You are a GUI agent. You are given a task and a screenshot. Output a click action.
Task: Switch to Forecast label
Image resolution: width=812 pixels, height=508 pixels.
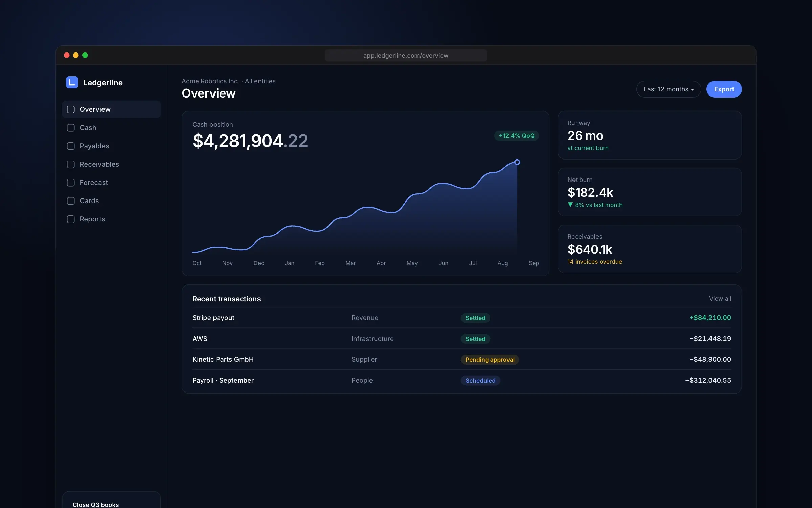point(94,183)
